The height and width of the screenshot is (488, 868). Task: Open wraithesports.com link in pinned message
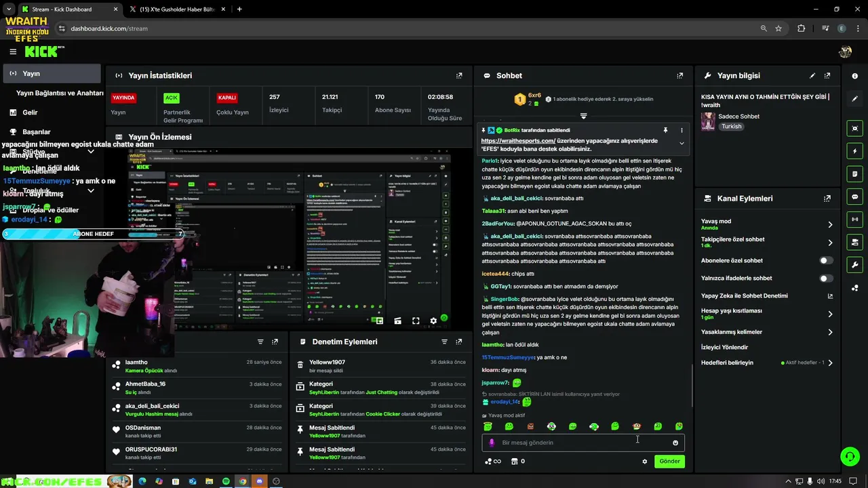[518, 141]
